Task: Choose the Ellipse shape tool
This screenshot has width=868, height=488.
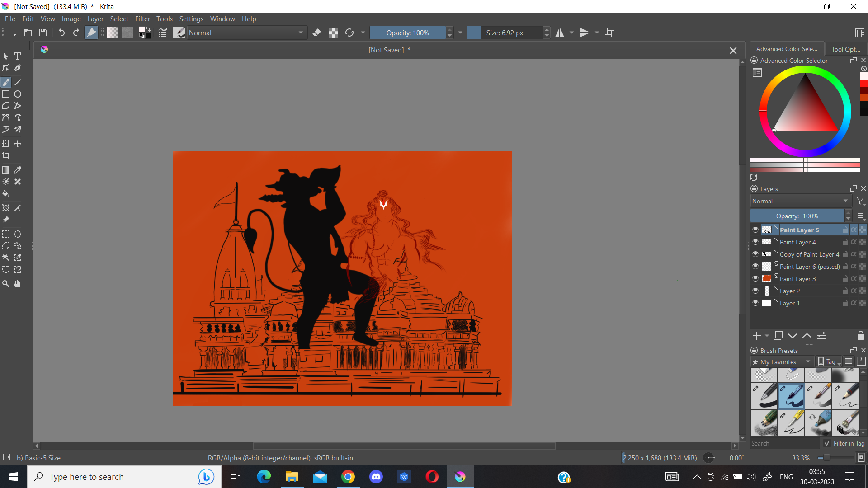Action: 18,94
